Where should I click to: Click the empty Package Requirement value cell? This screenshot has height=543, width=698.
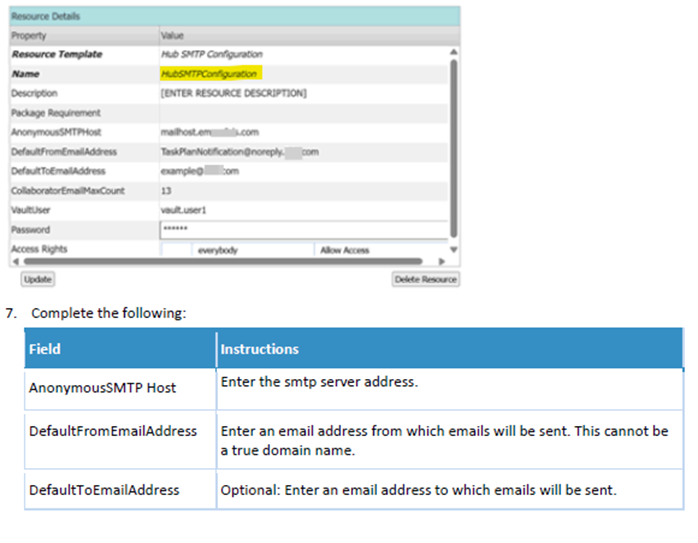[x=300, y=112]
